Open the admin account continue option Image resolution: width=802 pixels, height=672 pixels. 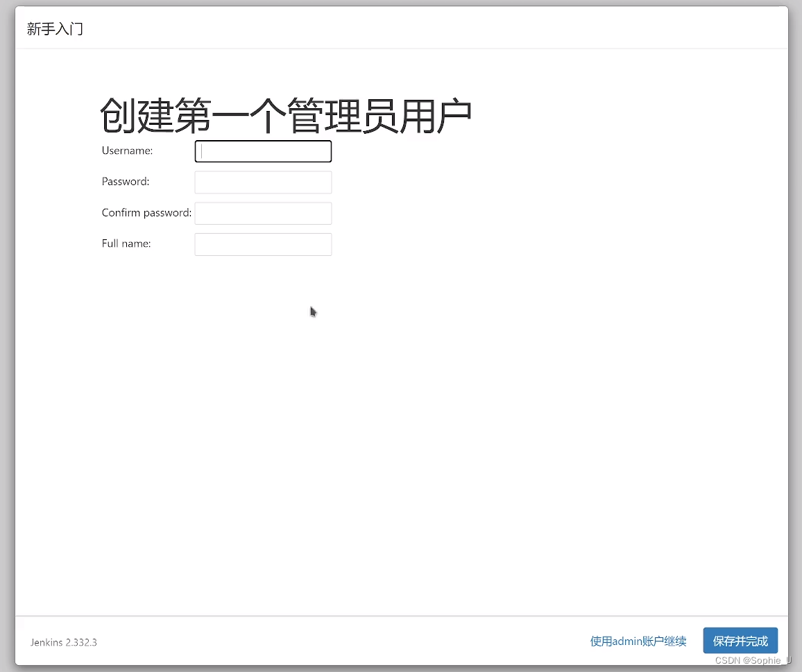[x=637, y=641]
